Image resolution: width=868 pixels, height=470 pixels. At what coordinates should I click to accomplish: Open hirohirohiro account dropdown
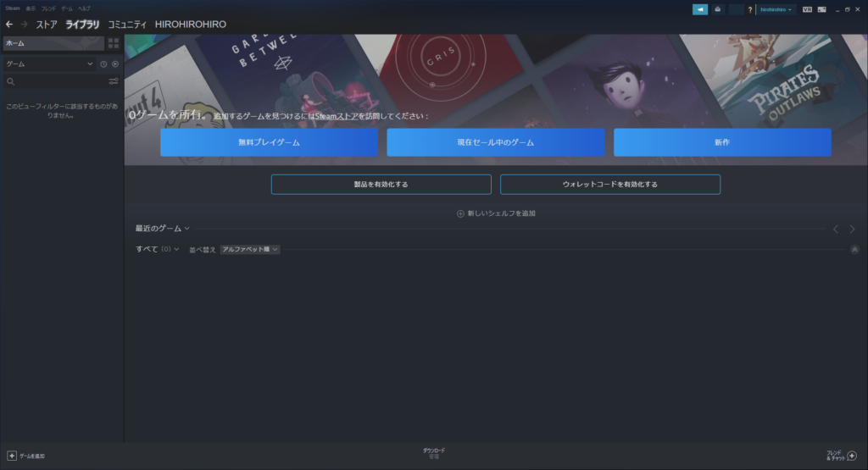776,9
